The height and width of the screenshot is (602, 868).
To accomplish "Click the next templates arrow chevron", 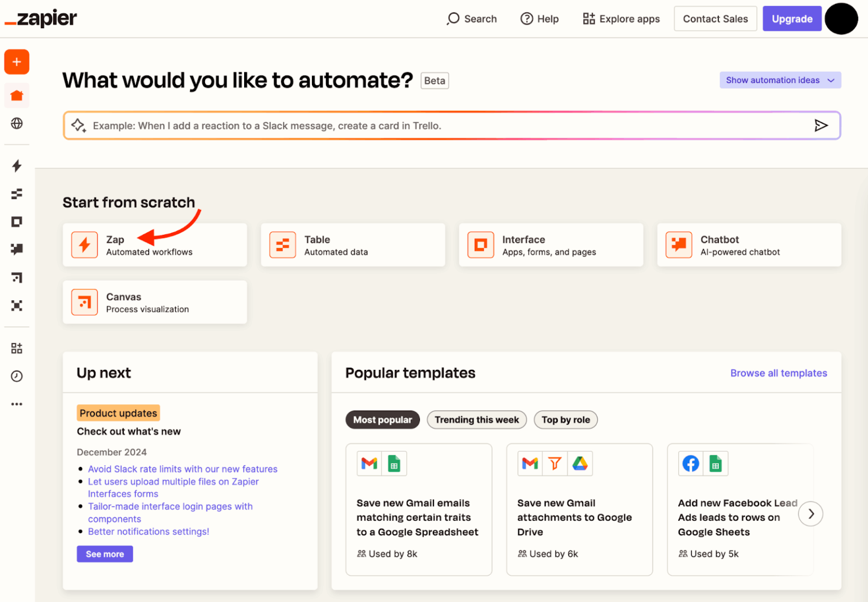I will tap(810, 513).
